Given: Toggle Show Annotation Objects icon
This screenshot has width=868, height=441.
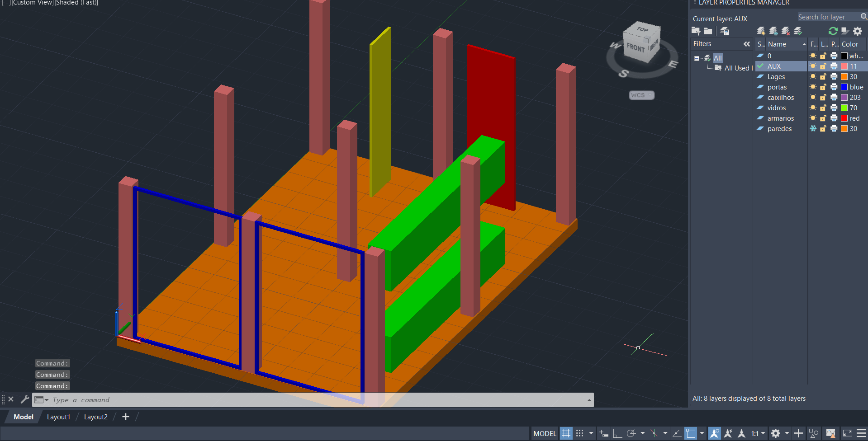Looking at the screenshot, I should [x=715, y=433].
